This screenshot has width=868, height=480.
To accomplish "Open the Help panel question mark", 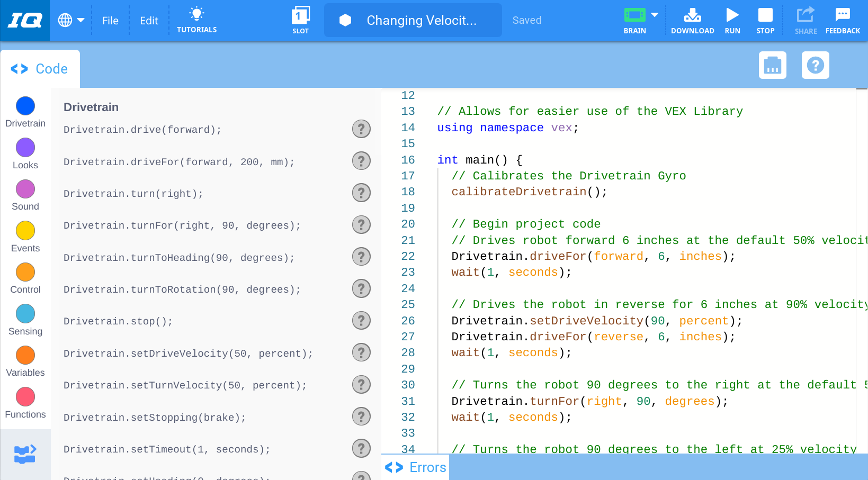I will [x=815, y=65].
